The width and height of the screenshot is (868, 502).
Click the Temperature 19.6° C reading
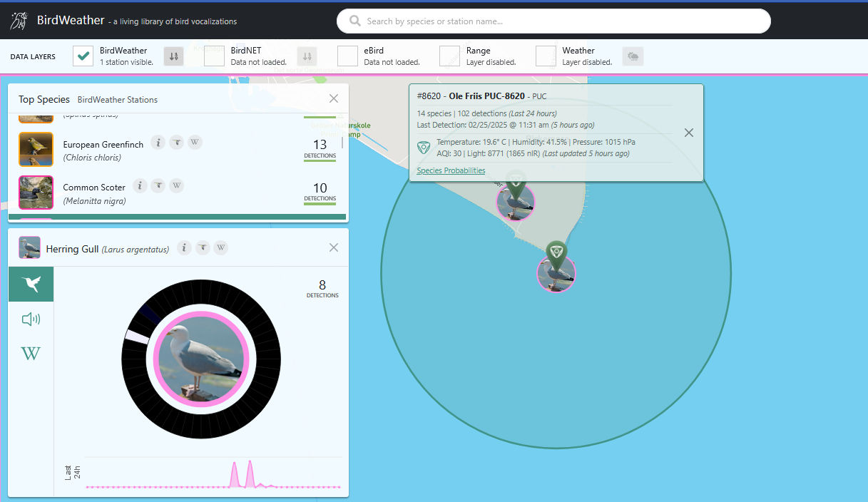[471, 142]
